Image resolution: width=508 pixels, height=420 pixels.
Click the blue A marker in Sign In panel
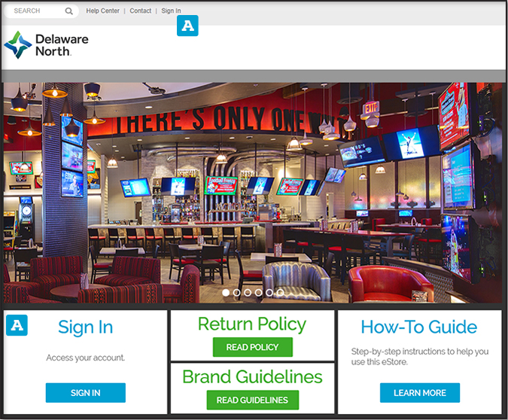tap(17, 325)
